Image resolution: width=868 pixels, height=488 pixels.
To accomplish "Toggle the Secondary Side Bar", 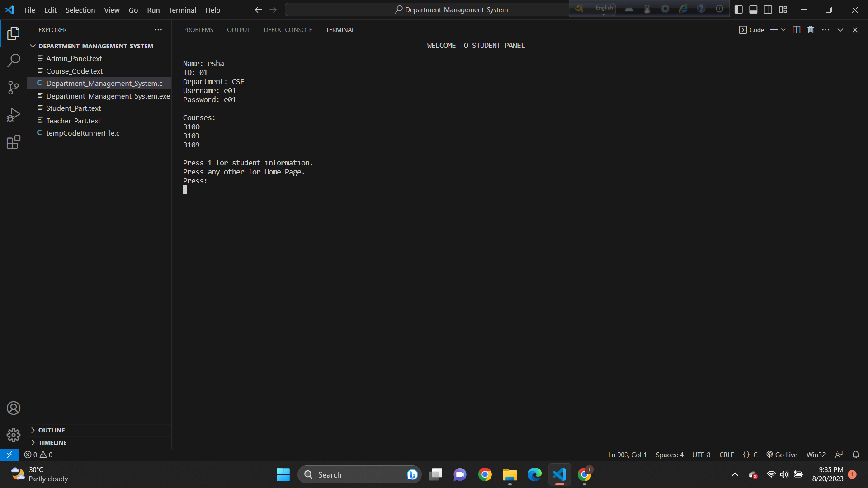I will (x=768, y=9).
